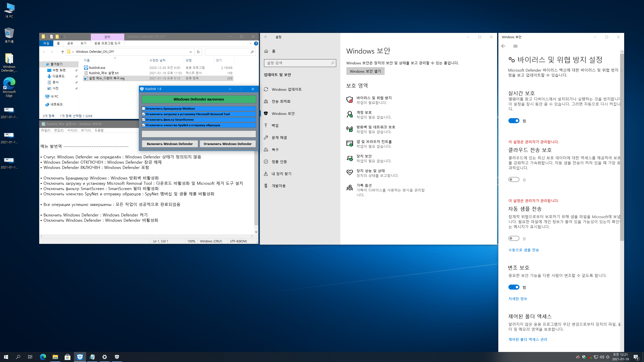Open family options people icon
The image size is (644, 362).
349,188
